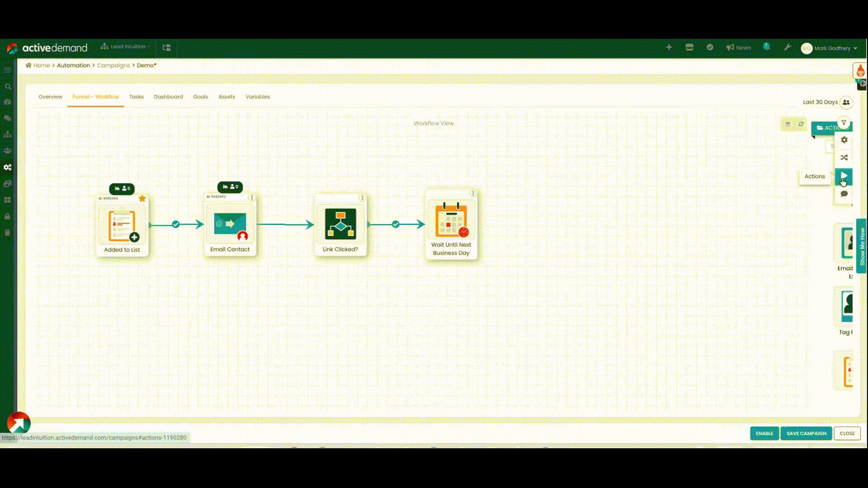Click the Automation breadcrumb link
Screen dimensions: 868x488
(73, 66)
